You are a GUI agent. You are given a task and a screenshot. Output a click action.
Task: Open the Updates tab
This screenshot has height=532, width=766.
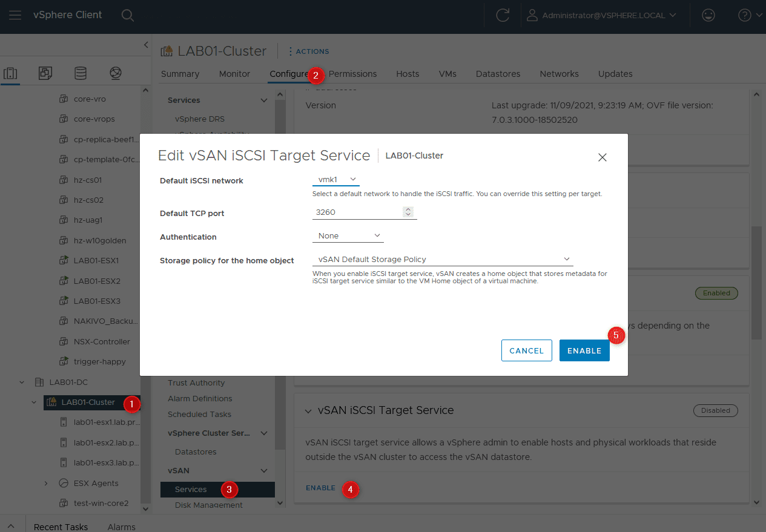pos(615,74)
